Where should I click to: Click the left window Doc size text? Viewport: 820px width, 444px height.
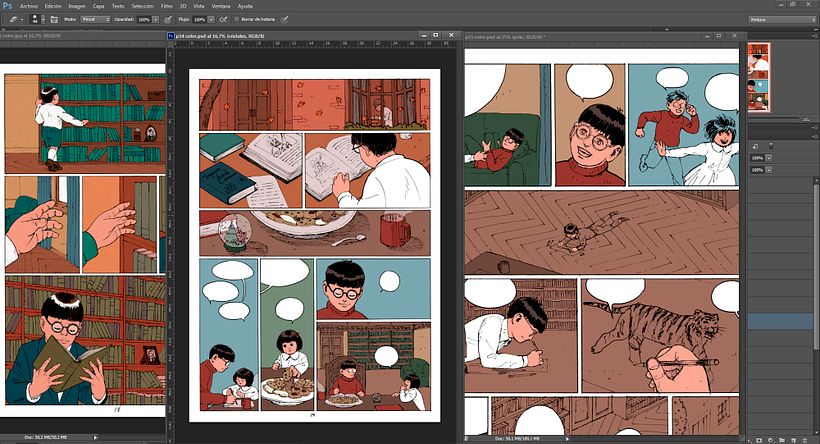(x=45, y=437)
